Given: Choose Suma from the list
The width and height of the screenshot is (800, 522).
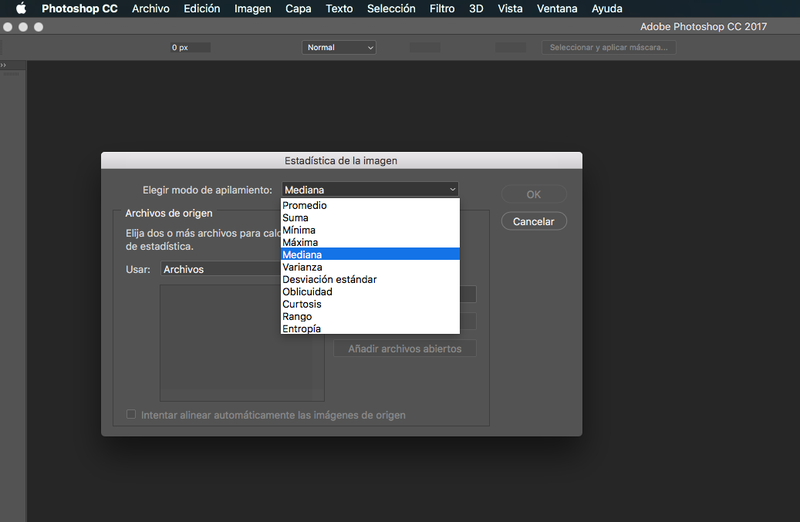Looking at the screenshot, I should click(x=370, y=217).
